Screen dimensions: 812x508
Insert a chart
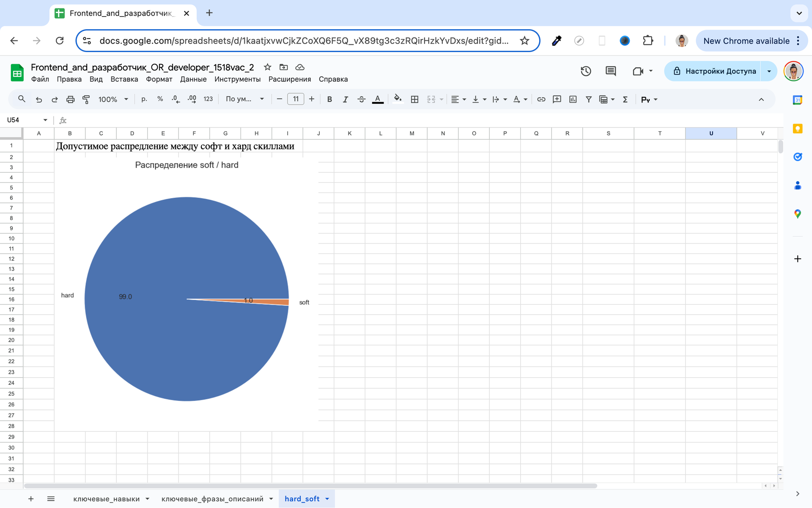click(x=573, y=99)
